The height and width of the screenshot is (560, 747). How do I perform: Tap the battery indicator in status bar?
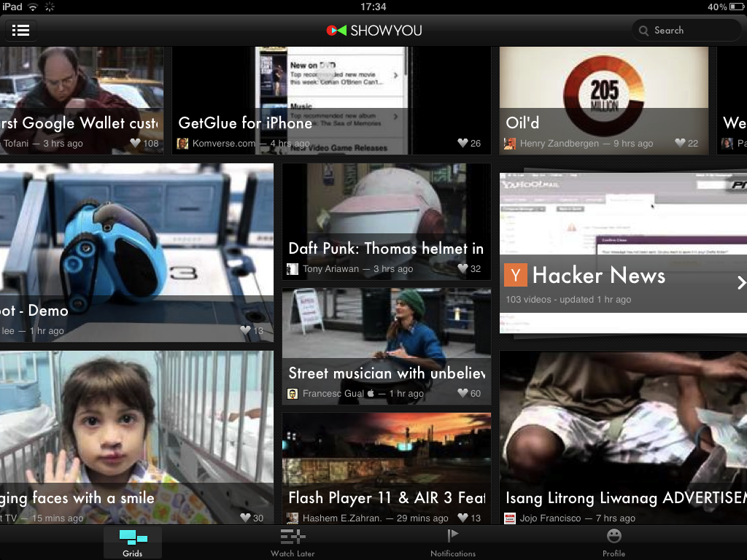[x=737, y=7]
